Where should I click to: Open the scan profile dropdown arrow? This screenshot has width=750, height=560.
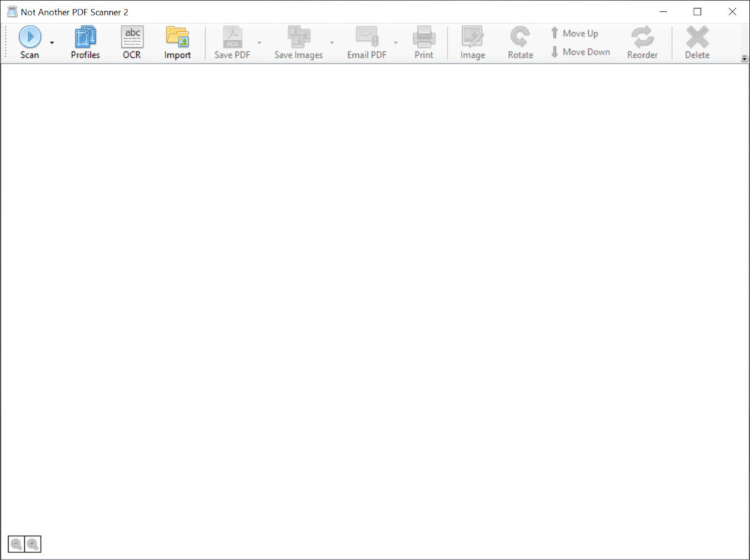[52, 43]
